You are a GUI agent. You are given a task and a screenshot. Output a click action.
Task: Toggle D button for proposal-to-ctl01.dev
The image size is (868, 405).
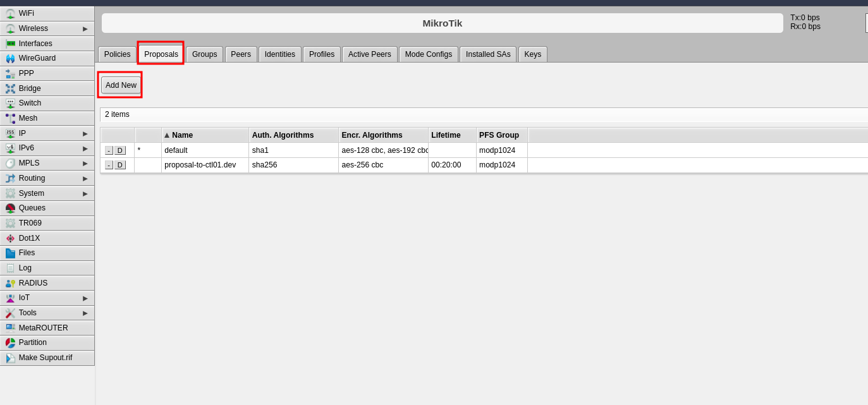pos(120,165)
